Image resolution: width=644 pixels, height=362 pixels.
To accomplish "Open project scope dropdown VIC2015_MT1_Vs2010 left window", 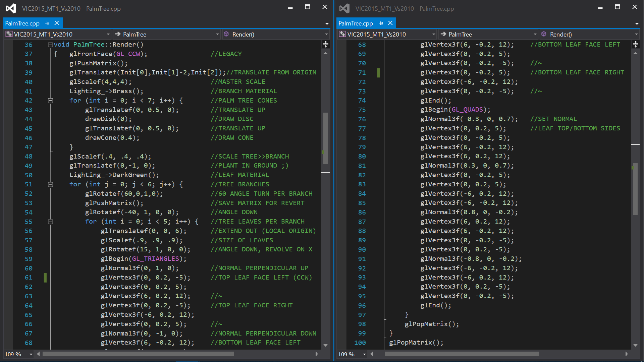I will (58, 34).
